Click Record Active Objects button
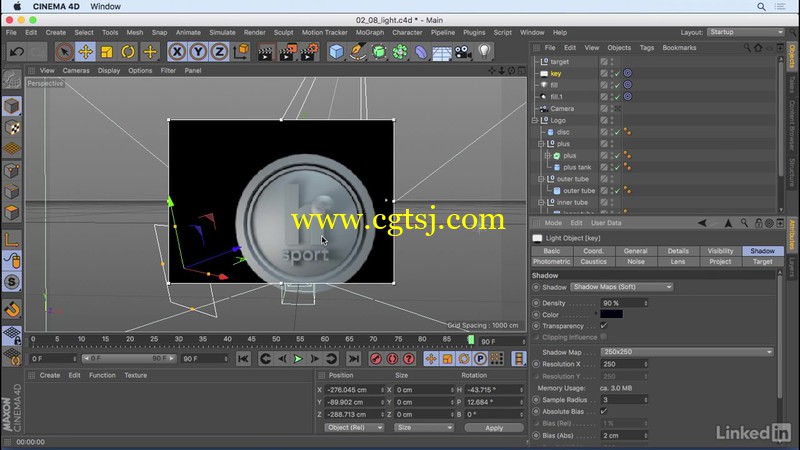The height and width of the screenshot is (450, 800). pos(376,359)
